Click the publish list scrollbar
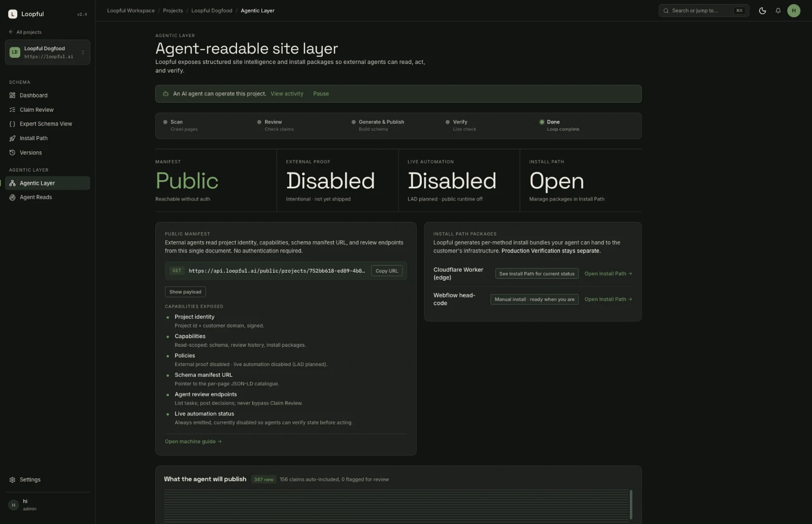 [x=631, y=505]
